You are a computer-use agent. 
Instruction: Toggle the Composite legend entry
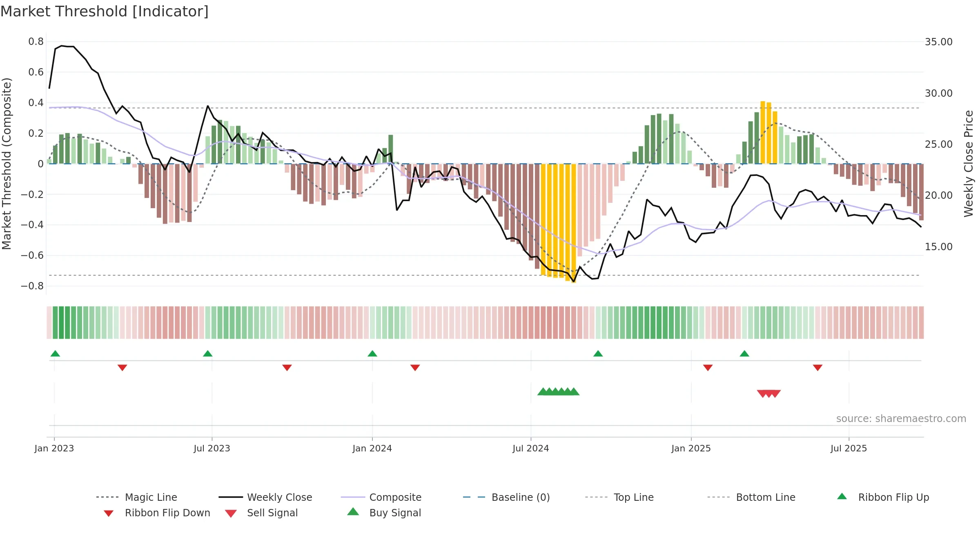381,497
